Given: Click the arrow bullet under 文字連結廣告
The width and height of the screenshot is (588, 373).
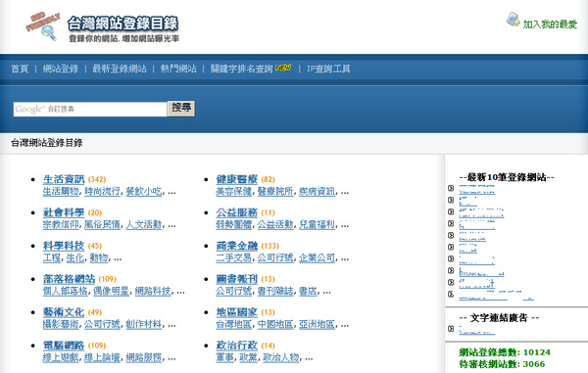Looking at the screenshot, I should point(451,329).
